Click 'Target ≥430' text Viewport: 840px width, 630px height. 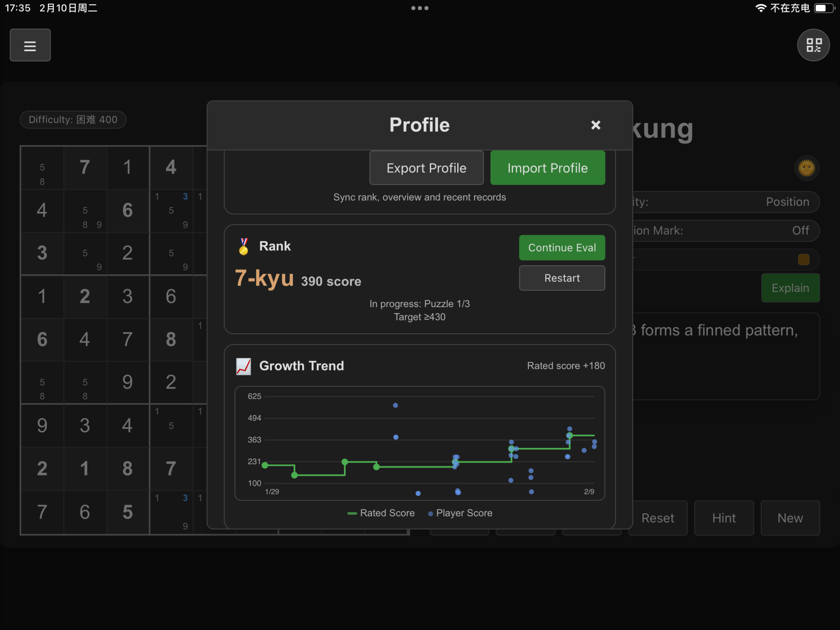click(420, 317)
